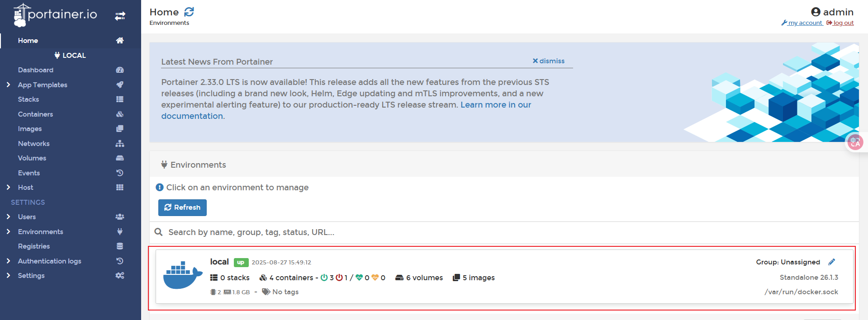Dismiss the Latest News banner
The width and height of the screenshot is (868, 320).
548,61
